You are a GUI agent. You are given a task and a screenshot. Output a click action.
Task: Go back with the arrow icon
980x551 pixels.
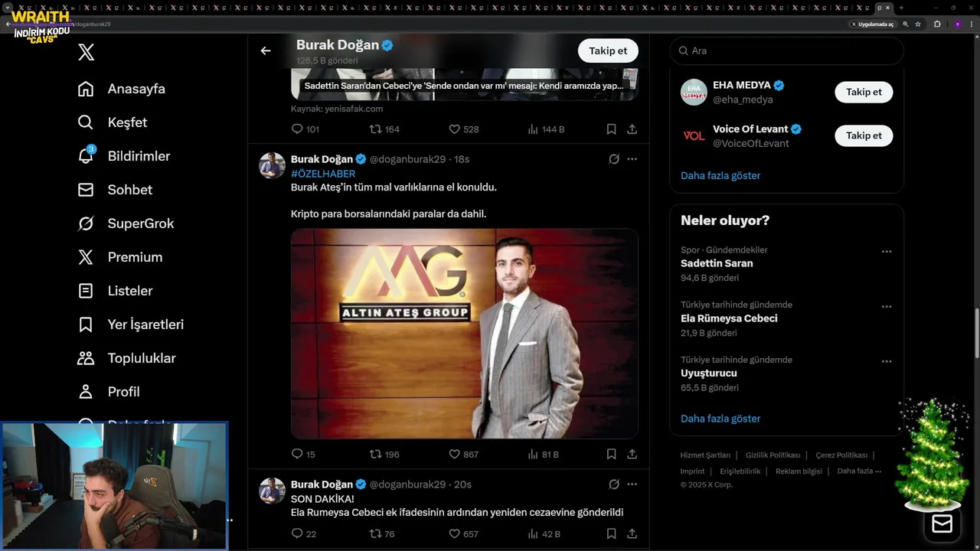(x=266, y=51)
